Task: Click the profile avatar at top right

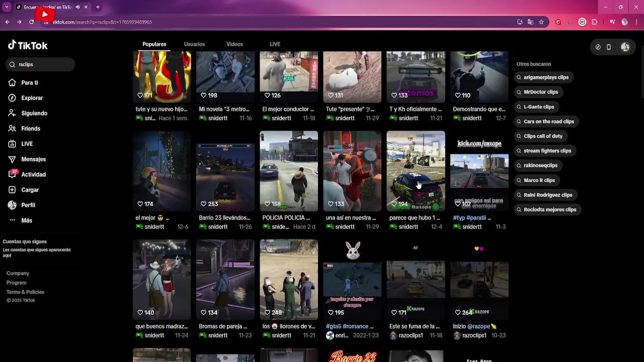Action: coord(625,47)
